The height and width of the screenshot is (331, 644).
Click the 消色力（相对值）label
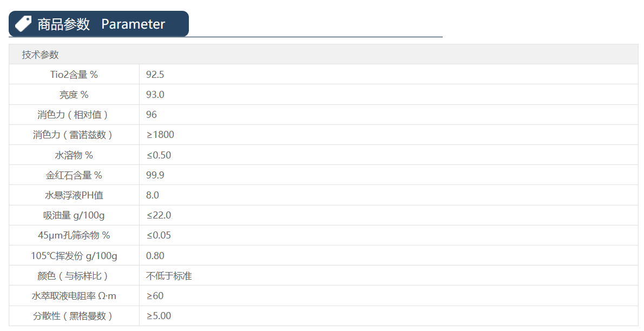(74, 115)
